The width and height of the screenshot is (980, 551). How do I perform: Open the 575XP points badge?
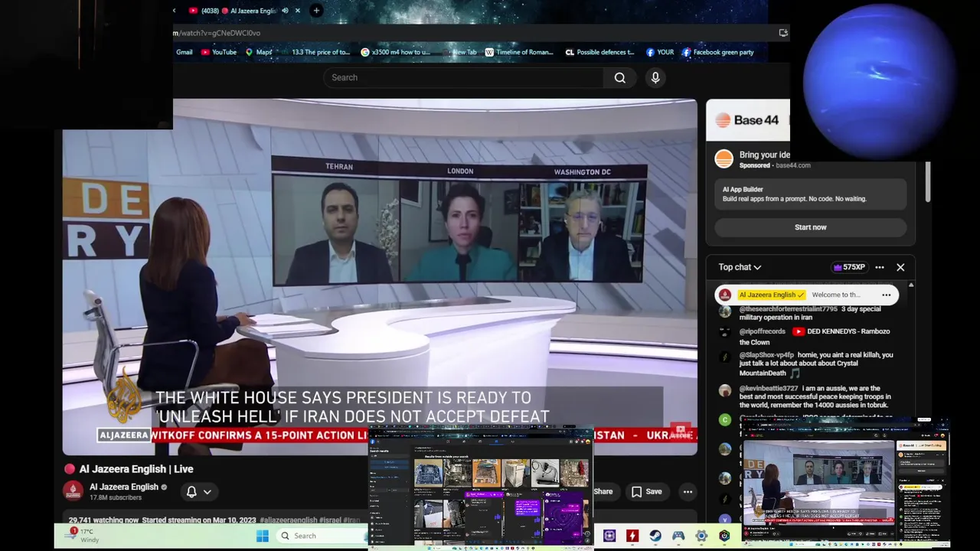tap(849, 267)
